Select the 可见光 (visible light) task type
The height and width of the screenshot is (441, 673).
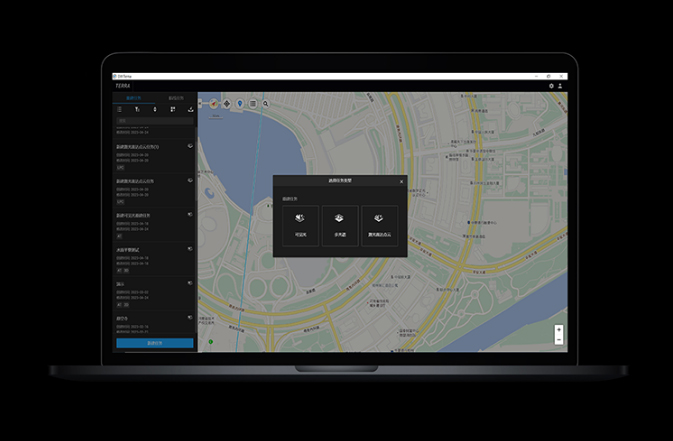click(300, 225)
